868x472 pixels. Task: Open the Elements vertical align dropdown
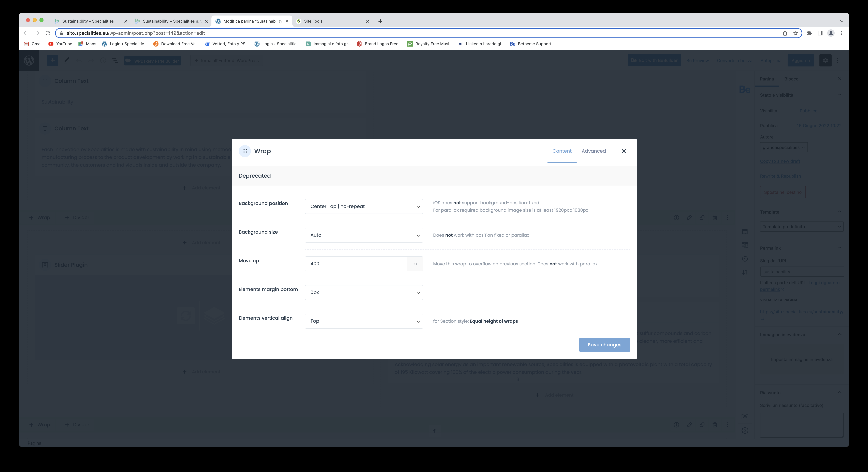364,321
